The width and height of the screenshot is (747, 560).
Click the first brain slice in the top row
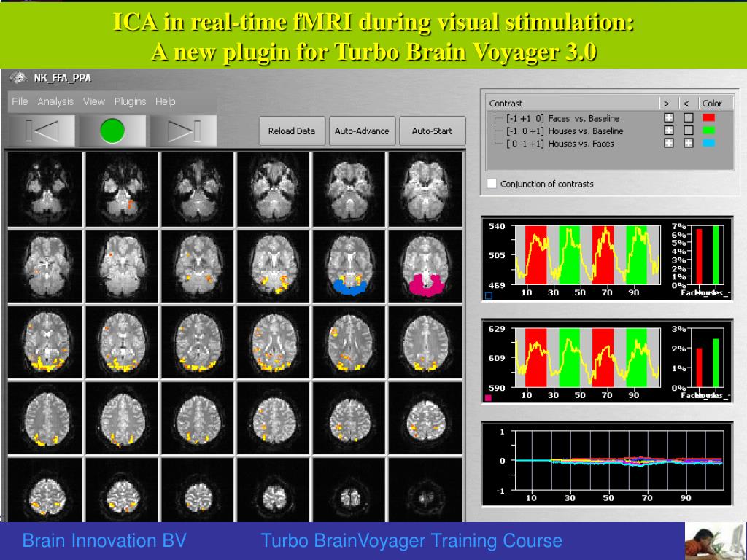tap(45, 189)
